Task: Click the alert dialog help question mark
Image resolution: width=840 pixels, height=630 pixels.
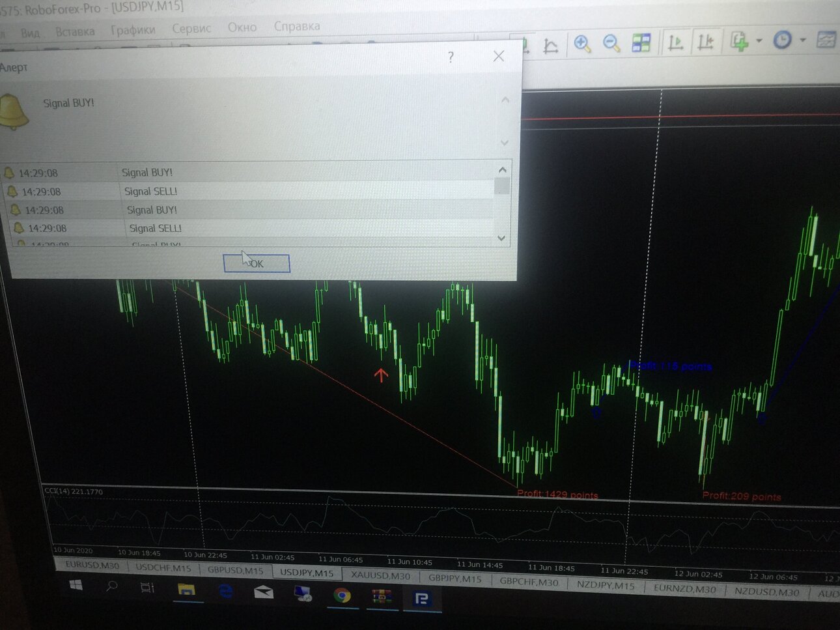Action: pyautogui.click(x=451, y=57)
